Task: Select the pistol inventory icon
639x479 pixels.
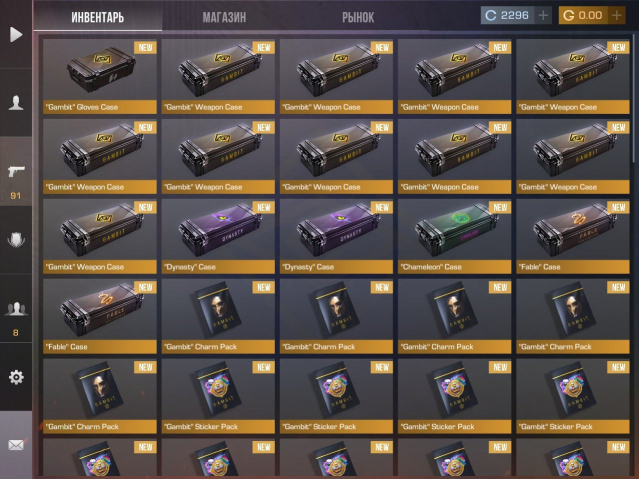Action: (x=16, y=171)
